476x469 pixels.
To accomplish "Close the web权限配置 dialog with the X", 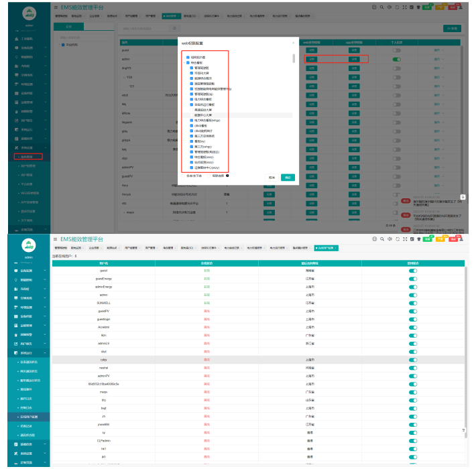I will [x=293, y=42].
